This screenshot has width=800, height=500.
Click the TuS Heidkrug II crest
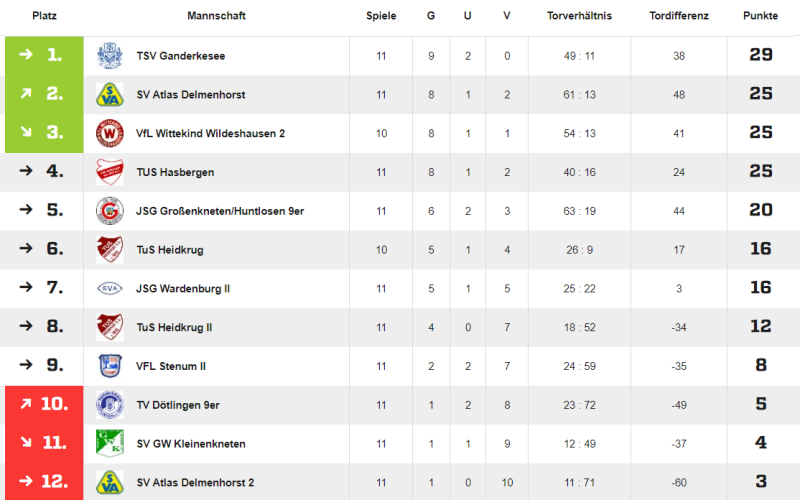point(110,328)
